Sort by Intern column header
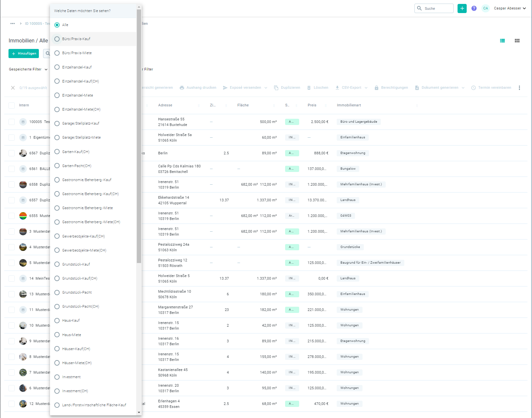532x418 pixels. (x=24, y=105)
